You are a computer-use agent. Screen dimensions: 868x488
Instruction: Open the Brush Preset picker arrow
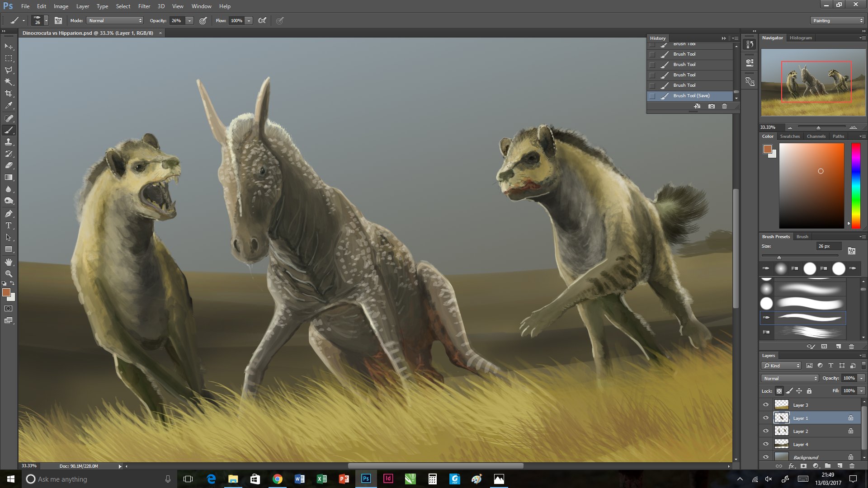46,21
